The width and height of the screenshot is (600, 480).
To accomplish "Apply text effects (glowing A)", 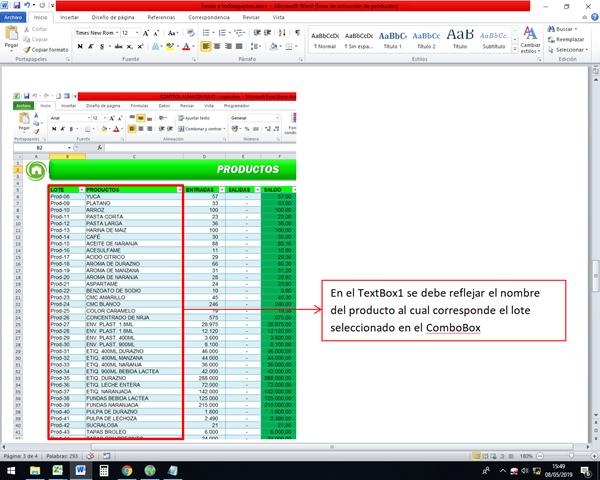I will point(155,46).
